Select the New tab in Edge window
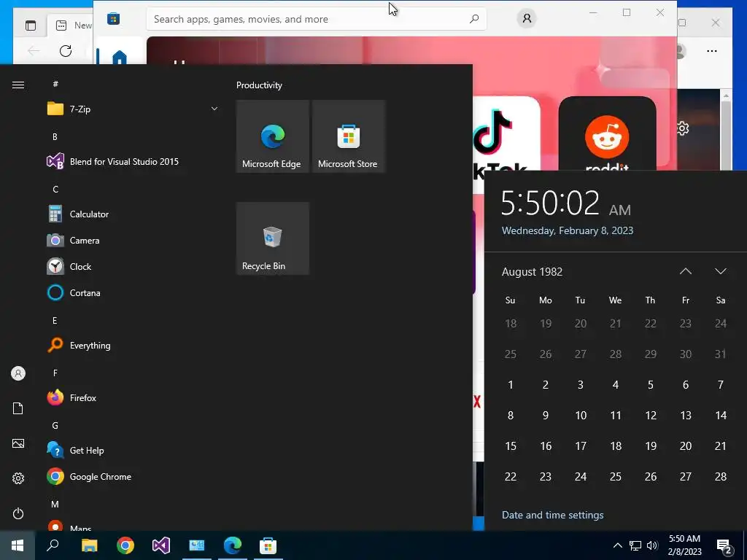The width and height of the screenshot is (747, 560). point(71,26)
